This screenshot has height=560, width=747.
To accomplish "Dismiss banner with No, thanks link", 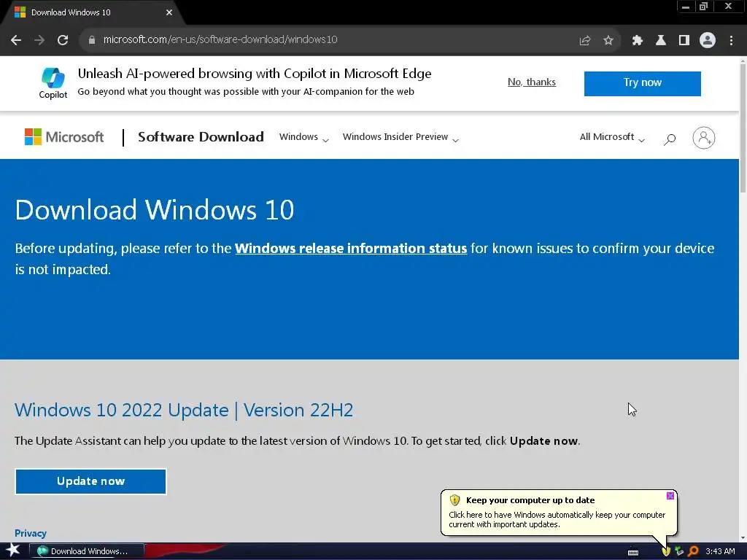I will point(532,82).
